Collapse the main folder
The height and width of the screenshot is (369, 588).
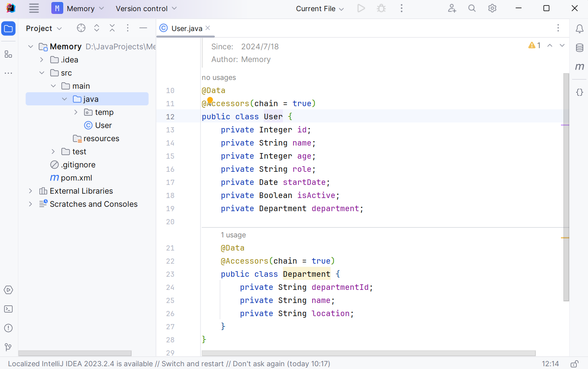pyautogui.click(x=53, y=86)
